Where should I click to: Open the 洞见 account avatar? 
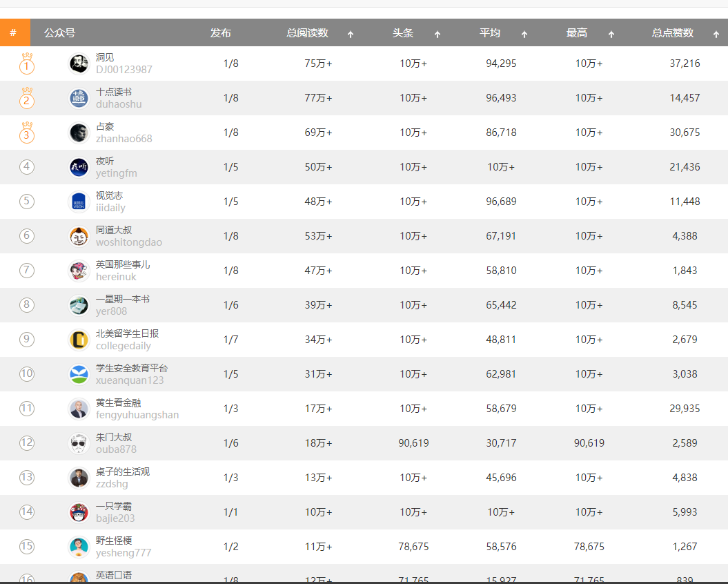tap(79, 64)
